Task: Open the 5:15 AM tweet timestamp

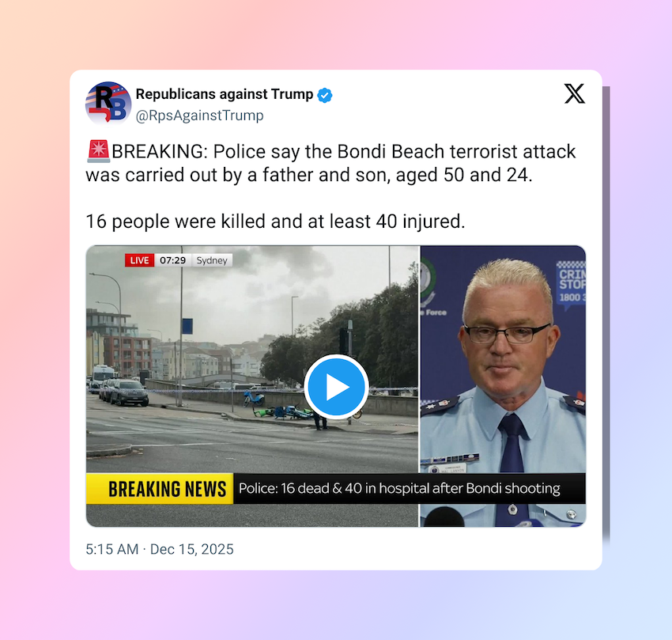Action: click(111, 549)
